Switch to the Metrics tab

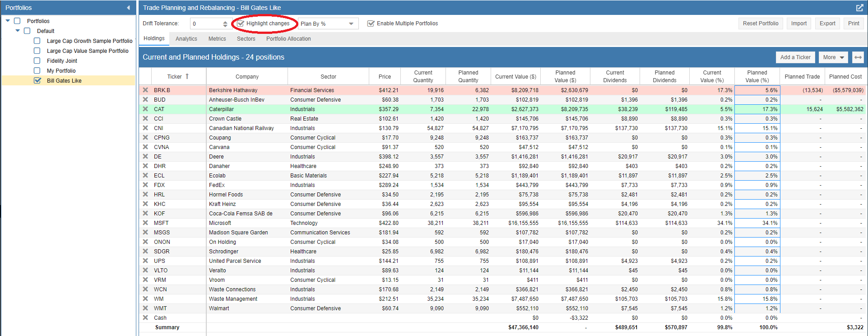217,39
